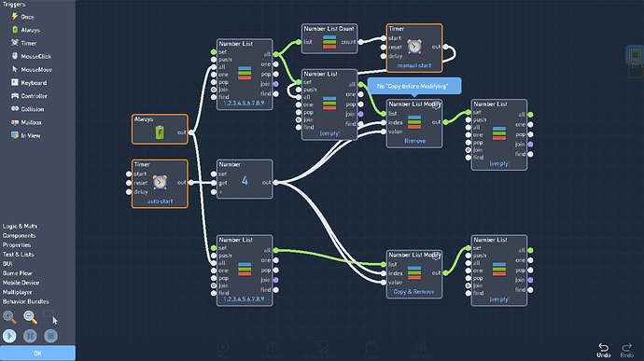Redo the last action

click(x=627, y=351)
